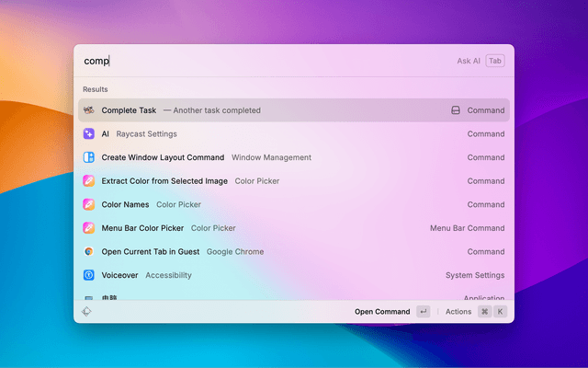
Task: Click the Voiceover accessibility icon
Action: pos(89,275)
